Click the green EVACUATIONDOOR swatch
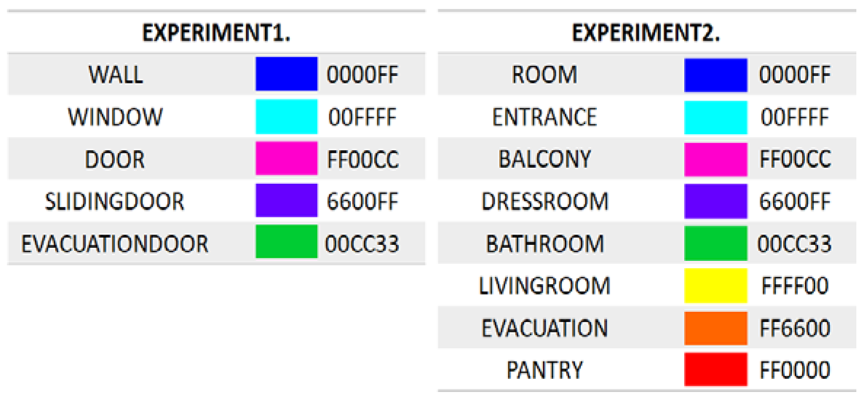Screen dimensions: 868x401 pyautogui.click(x=286, y=242)
